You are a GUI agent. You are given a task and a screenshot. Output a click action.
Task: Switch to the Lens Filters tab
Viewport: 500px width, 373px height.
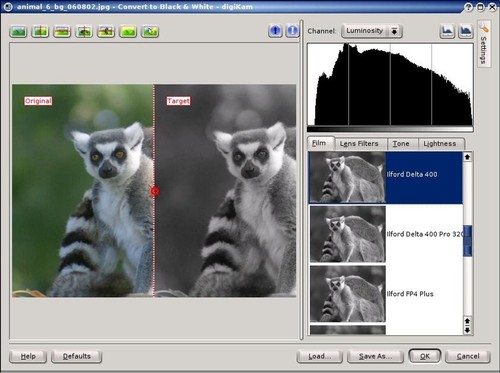pyautogui.click(x=359, y=144)
